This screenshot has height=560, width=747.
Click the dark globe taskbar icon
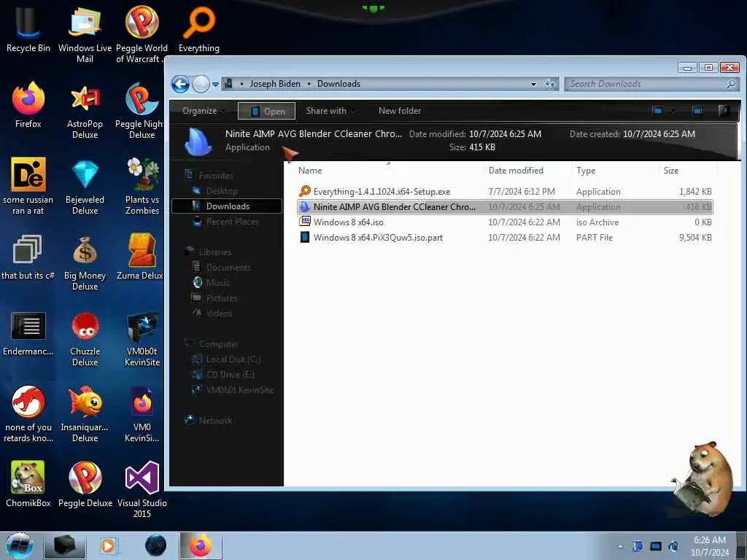(x=156, y=545)
